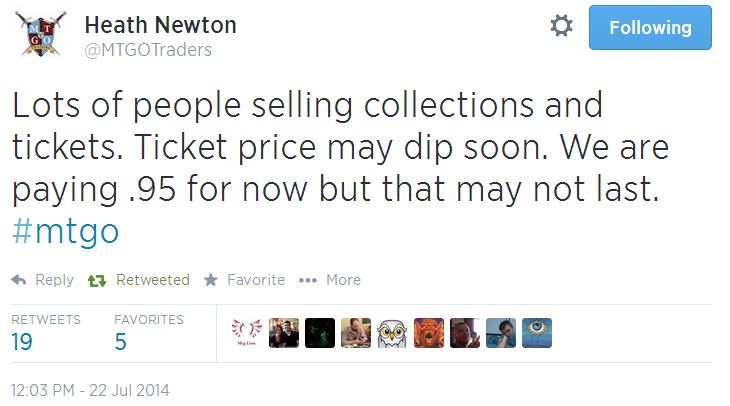Open the white owl avatar
Screen dimensions: 730x406
392,333
